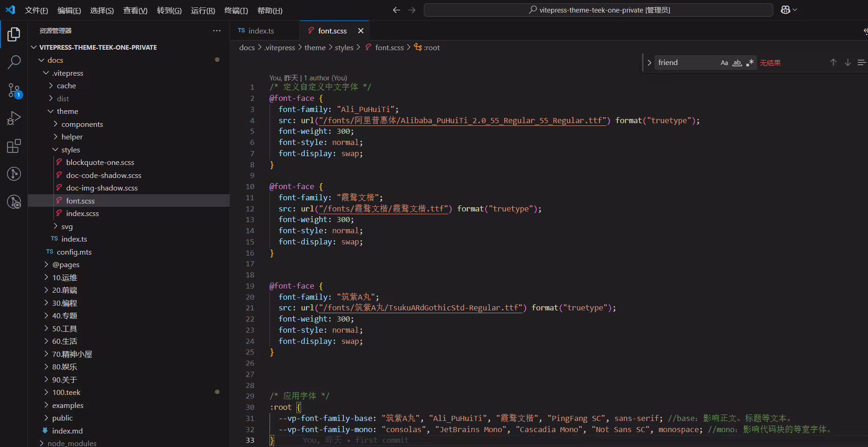Toggle Use Regular Expression in find widget
Viewport: 868px width, 447px height.
pyautogui.click(x=750, y=63)
